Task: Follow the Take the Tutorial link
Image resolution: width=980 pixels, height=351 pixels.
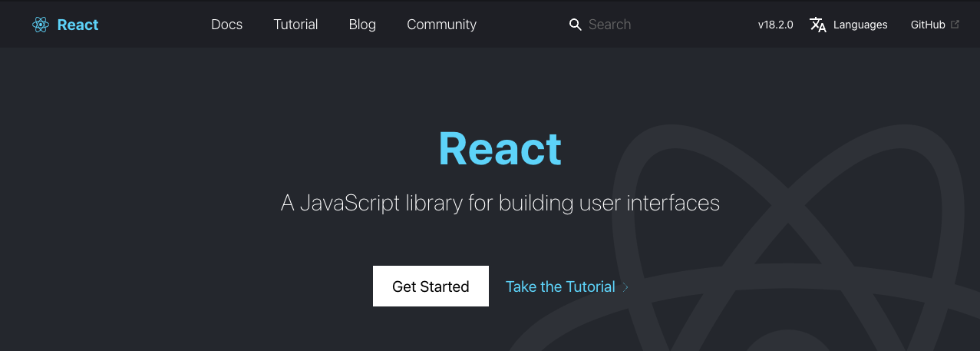Action: [560, 286]
